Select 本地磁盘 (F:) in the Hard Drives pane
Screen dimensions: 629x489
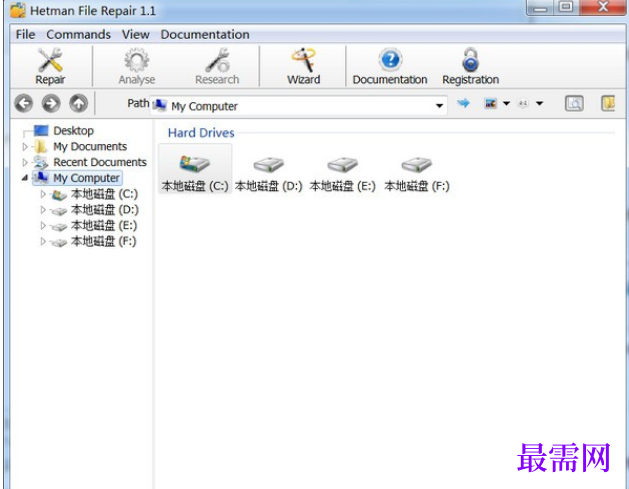[417, 174]
